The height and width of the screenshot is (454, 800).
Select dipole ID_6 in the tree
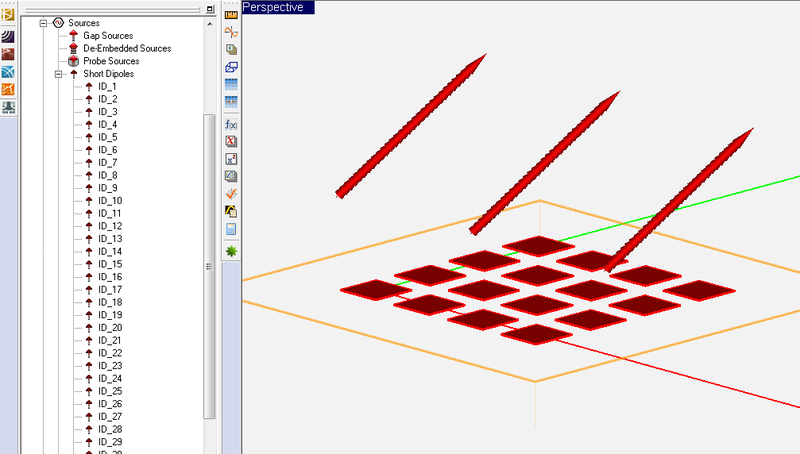[x=108, y=150]
